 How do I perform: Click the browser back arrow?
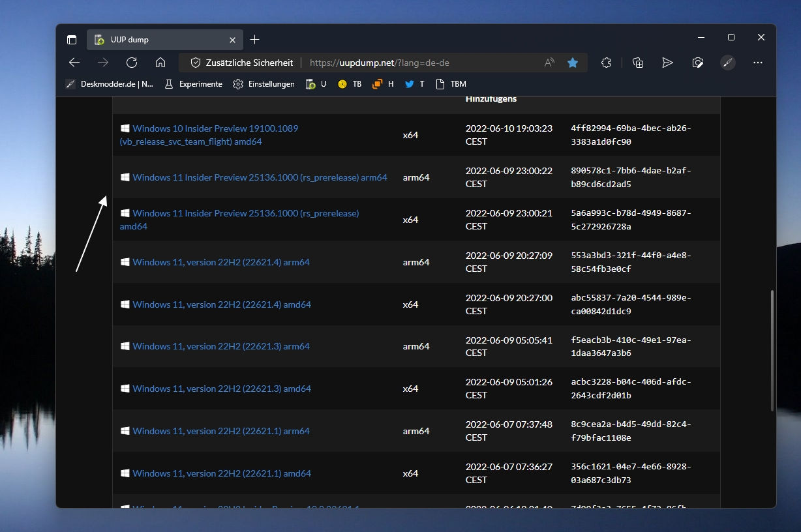74,63
